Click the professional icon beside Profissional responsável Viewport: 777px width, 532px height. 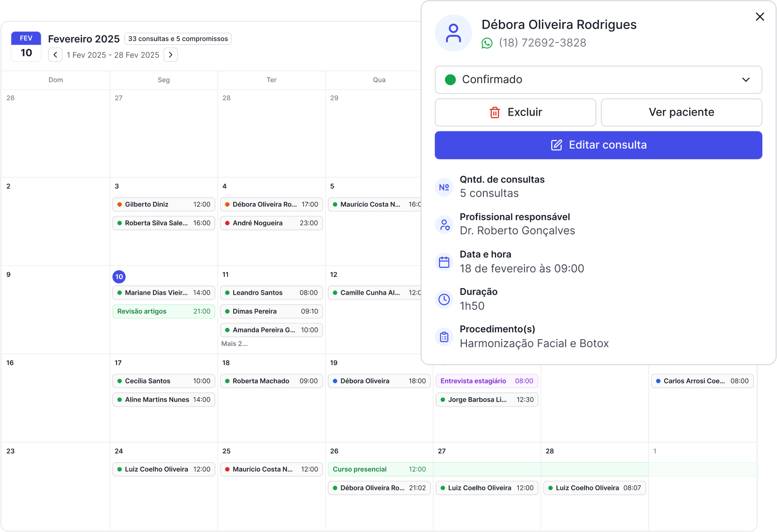pyautogui.click(x=444, y=224)
